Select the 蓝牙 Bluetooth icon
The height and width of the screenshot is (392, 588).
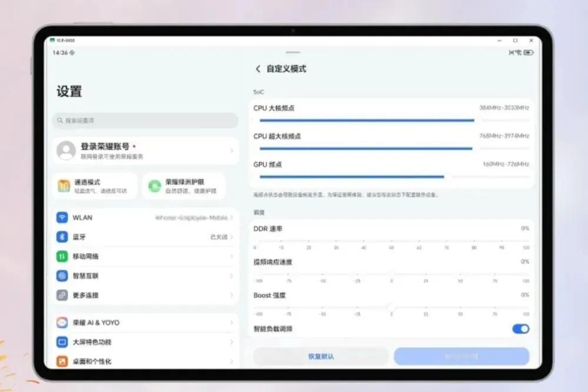pos(62,237)
